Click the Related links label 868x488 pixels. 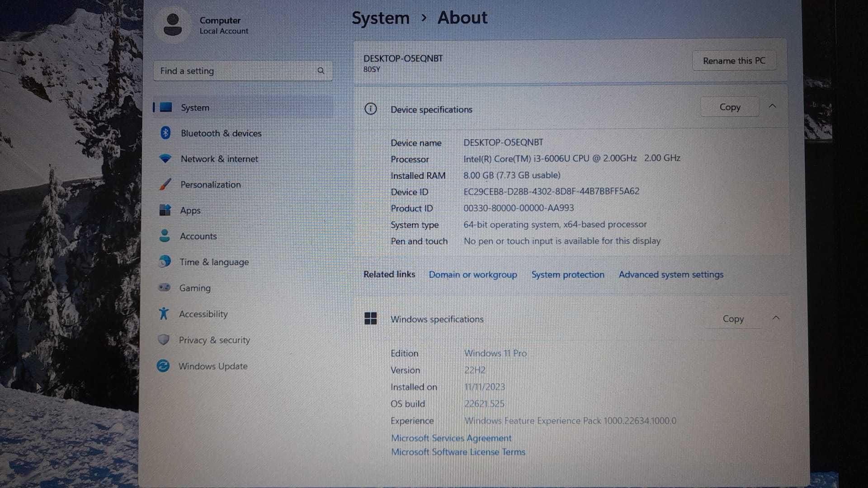click(389, 274)
